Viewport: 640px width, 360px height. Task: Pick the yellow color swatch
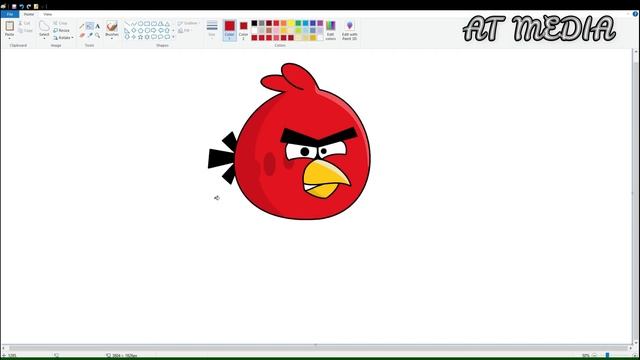tap(291, 23)
